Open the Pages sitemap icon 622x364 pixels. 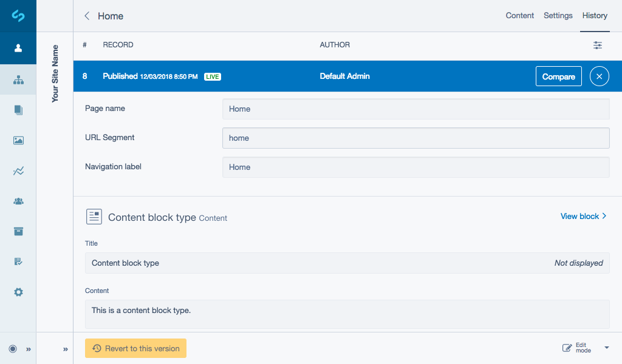[18, 79]
